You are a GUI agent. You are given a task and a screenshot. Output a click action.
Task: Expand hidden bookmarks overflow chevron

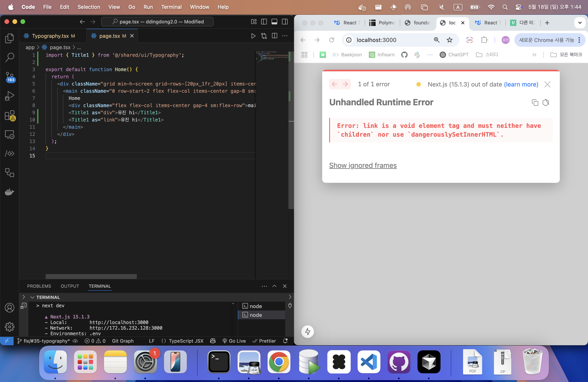click(534, 55)
